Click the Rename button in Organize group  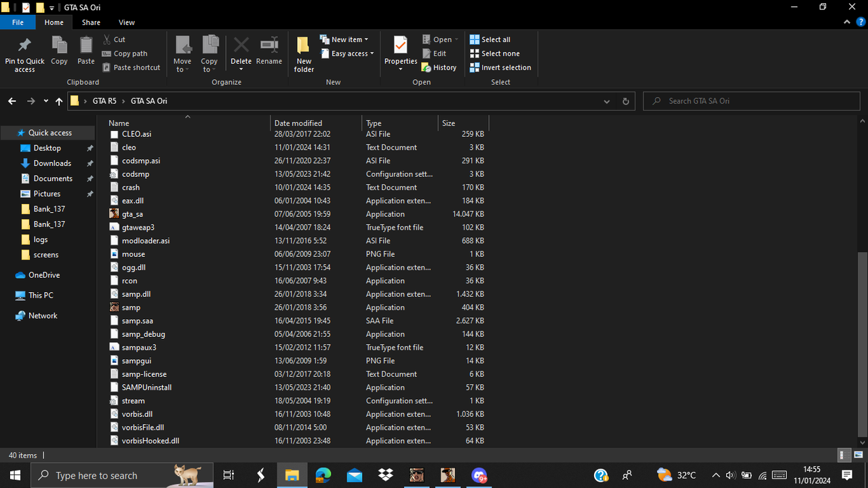coord(269,51)
